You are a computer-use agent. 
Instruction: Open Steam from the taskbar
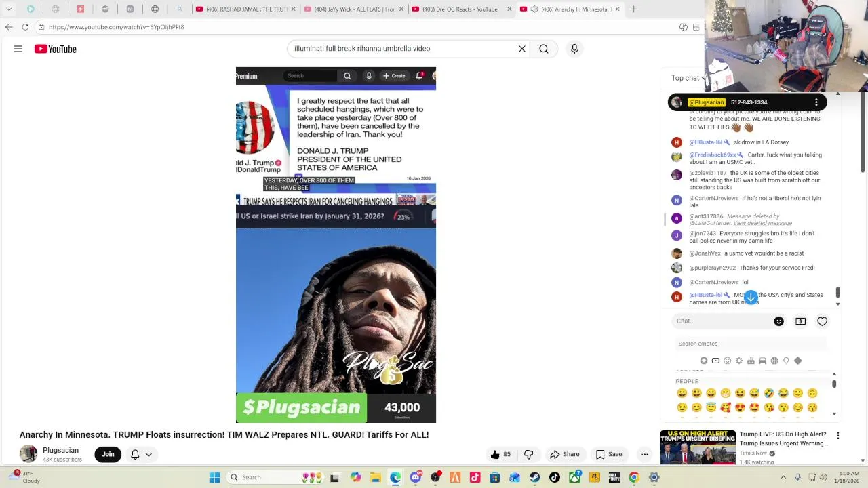(x=535, y=477)
